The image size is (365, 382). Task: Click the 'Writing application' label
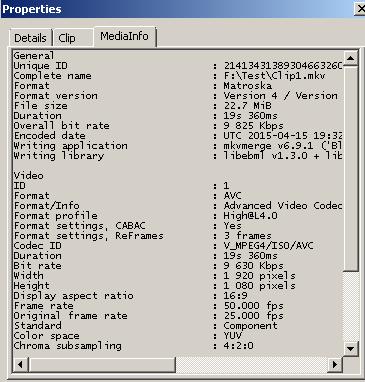click(70, 146)
